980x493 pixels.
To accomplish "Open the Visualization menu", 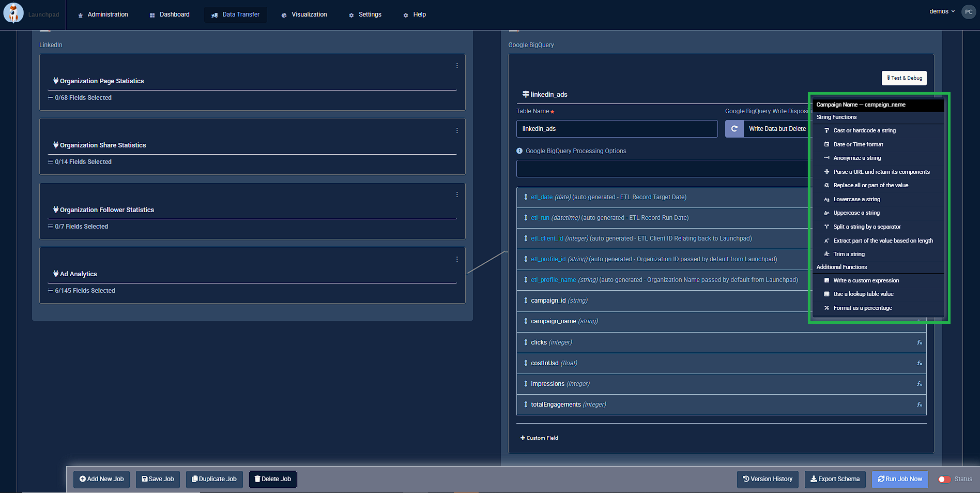I will point(304,14).
